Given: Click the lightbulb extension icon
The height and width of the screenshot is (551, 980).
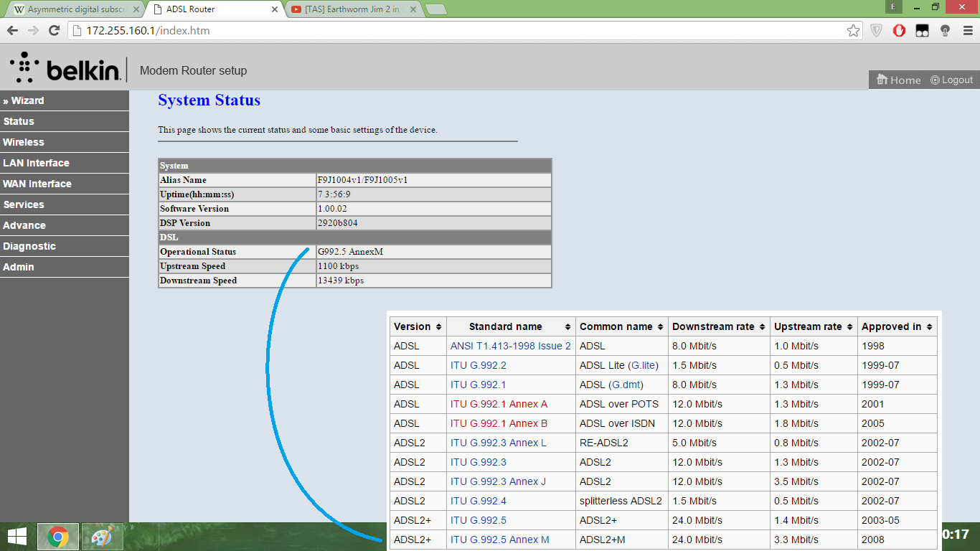Looking at the screenshot, I should click(945, 31).
